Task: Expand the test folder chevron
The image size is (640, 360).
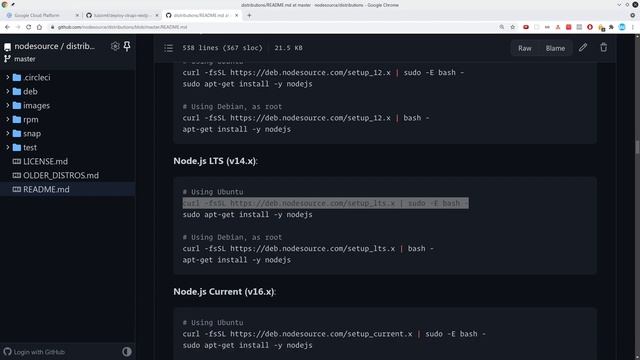Action: [x=8, y=147]
